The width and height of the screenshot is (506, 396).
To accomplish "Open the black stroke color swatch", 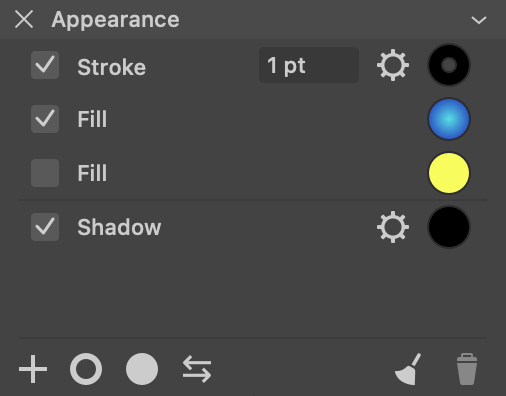I will click(x=449, y=65).
